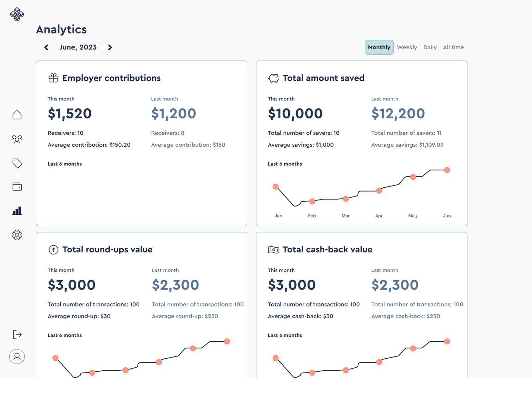This screenshot has height=399, width=532.
Task: Open the settings gear icon
Action: point(17,235)
